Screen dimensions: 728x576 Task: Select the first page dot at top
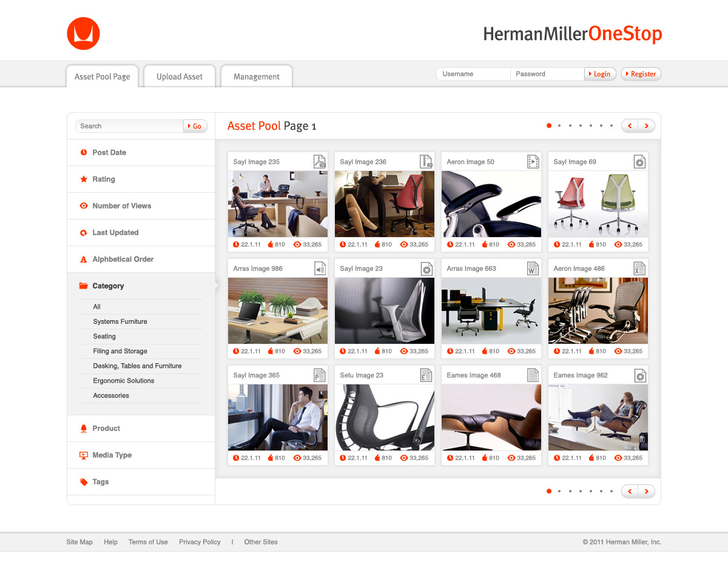coord(549,126)
